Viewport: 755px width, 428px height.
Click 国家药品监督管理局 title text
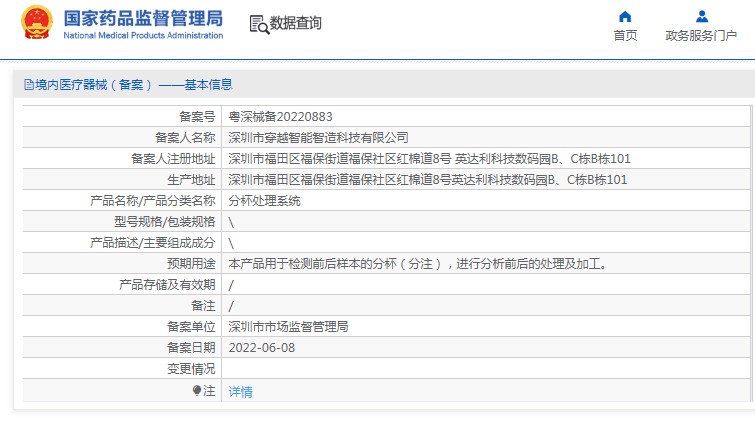[x=143, y=18]
